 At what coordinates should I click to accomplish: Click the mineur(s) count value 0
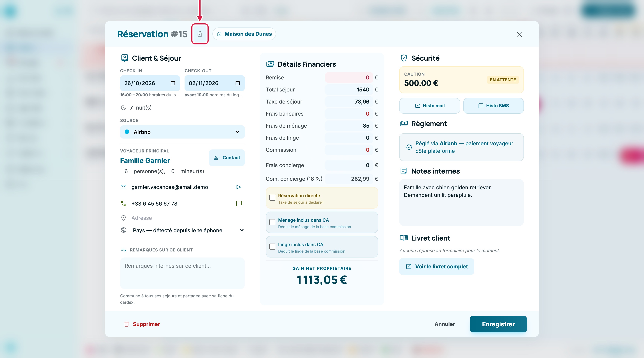[173, 171]
